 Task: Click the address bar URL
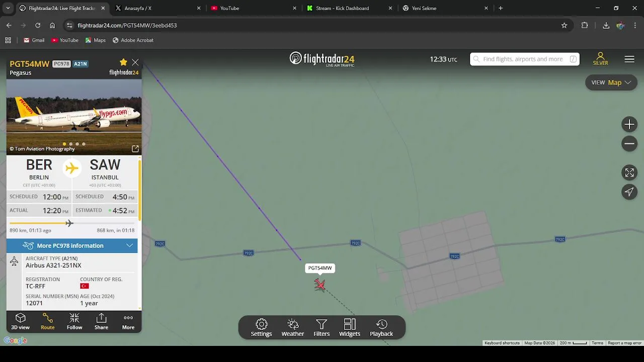127,25
